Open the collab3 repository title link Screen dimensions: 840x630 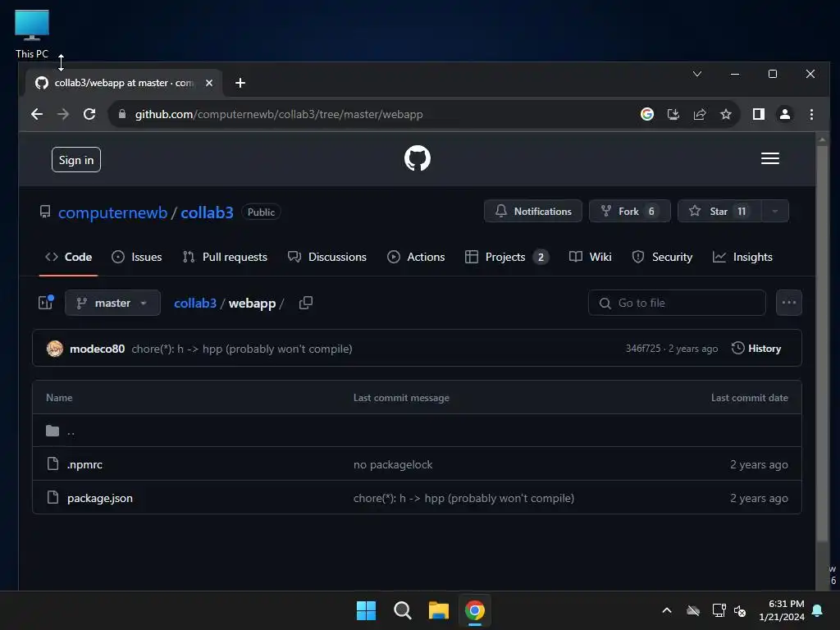207,212
